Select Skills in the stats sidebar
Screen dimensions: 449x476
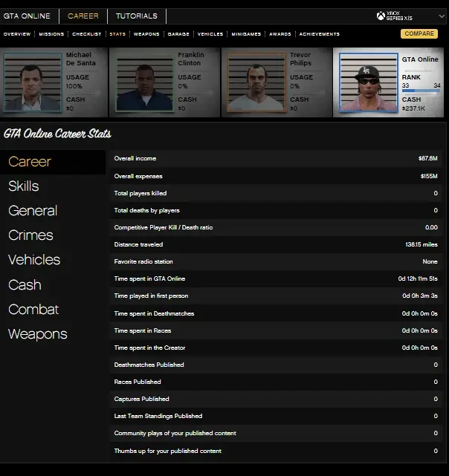[24, 186]
